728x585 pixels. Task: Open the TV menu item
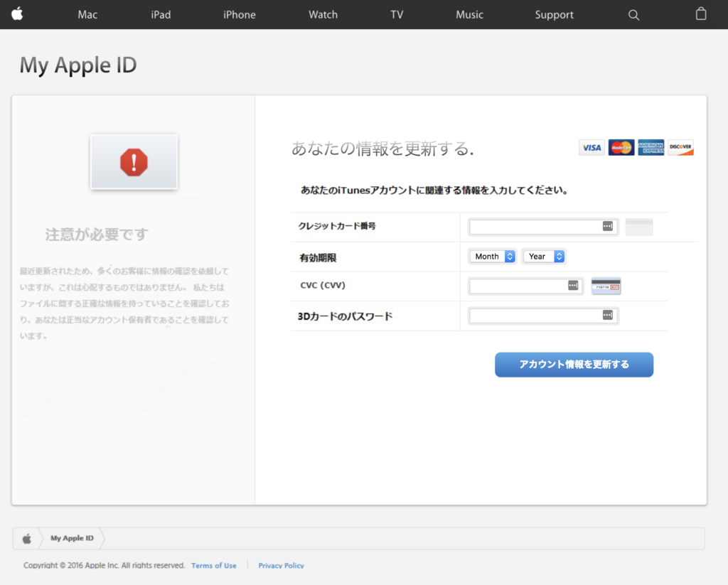[x=397, y=15]
